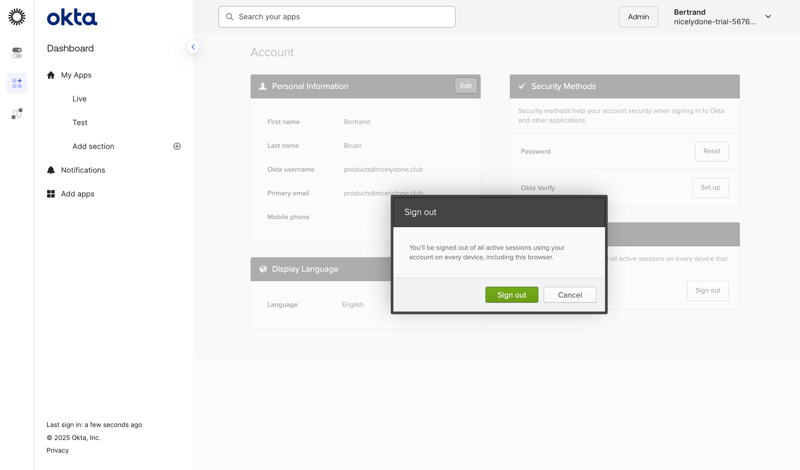800x470 pixels.
Task: Click the Last name value Bruan
Action: coord(353,145)
